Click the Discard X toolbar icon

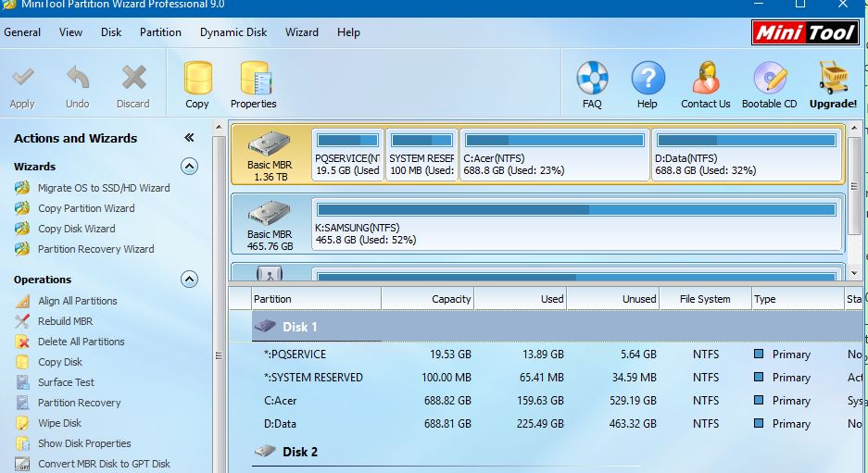[133, 78]
